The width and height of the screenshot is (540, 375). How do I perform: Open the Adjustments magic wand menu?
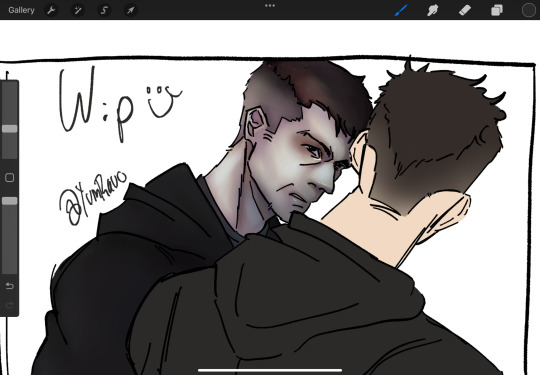[78, 10]
